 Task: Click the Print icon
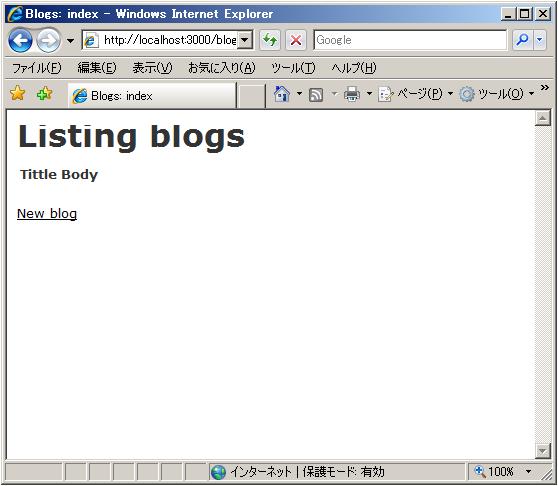tap(352, 95)
